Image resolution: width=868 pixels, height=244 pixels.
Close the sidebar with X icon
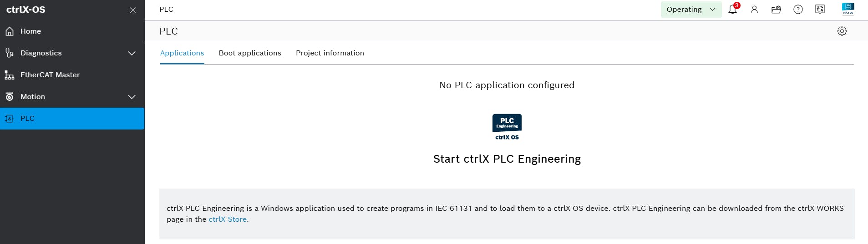133,10
